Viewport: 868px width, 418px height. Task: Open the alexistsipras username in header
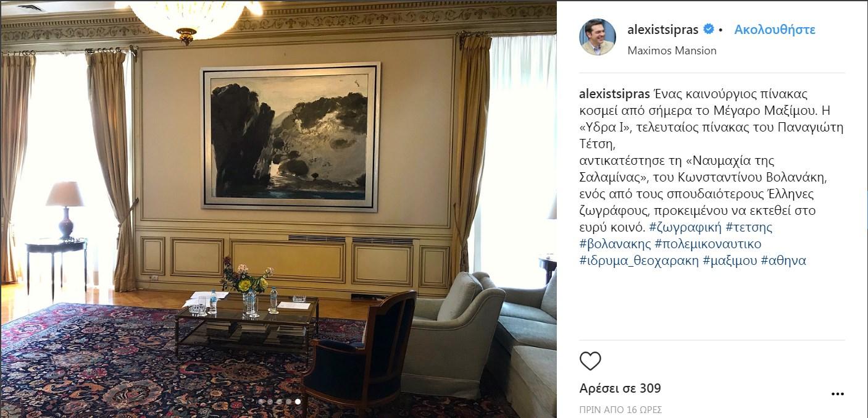point(662,30)
